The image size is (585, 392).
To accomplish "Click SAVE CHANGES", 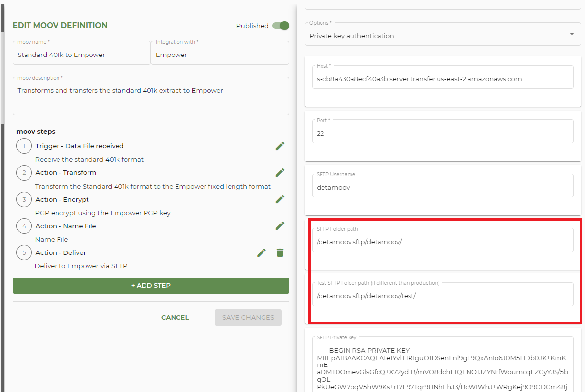I will pos(248,317).
